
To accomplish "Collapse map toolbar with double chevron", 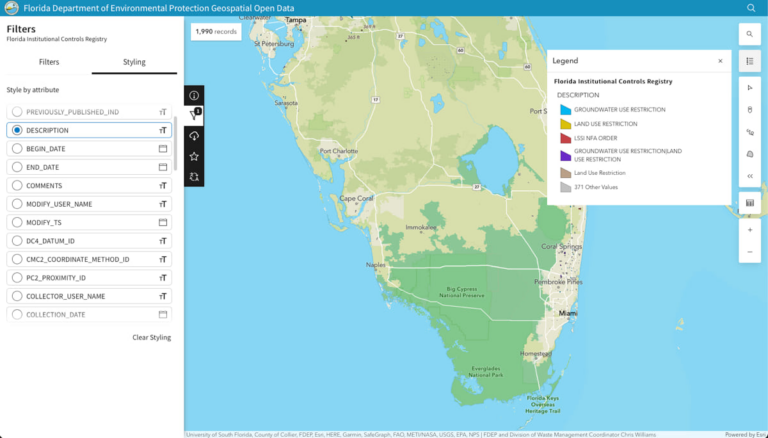I will click(749, 176).
